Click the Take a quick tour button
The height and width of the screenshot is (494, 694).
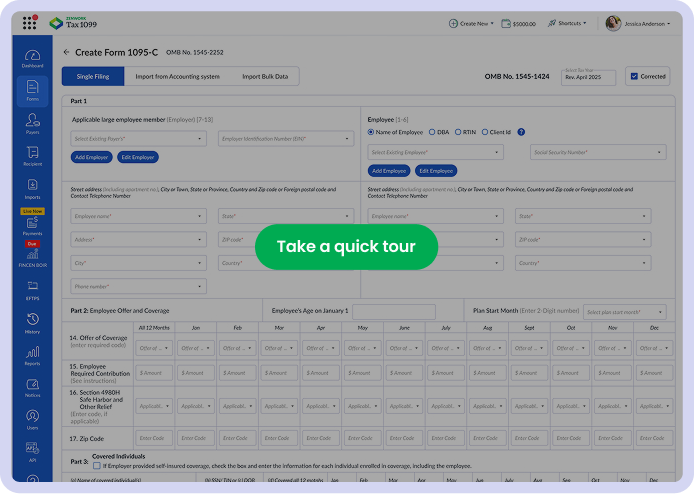[x=346, y=247]
